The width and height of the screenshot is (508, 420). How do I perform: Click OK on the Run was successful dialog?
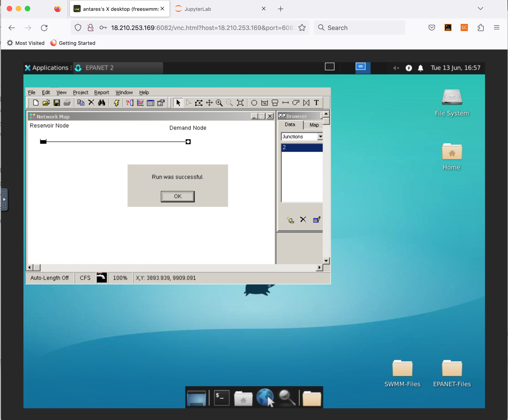tap(178, 196)
